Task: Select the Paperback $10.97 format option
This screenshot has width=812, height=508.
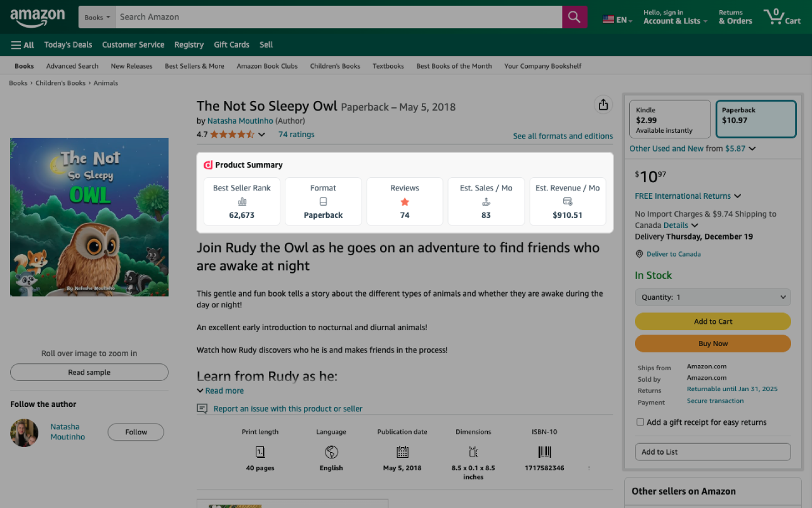Action: [755, 119]
